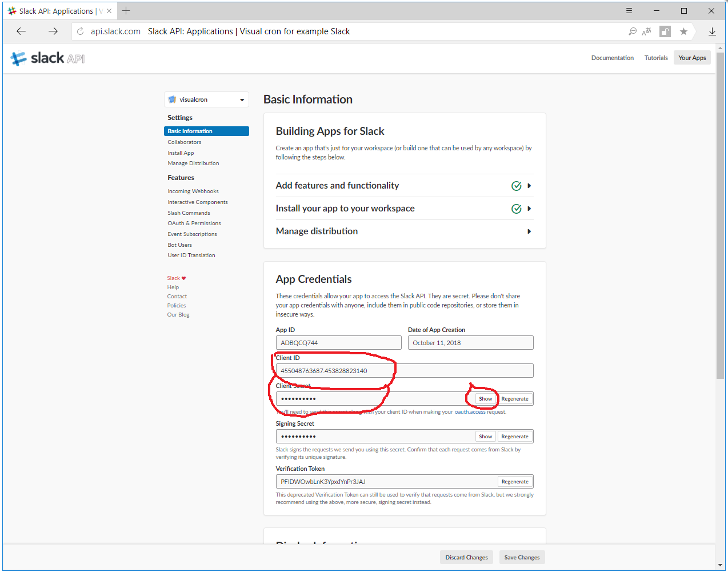Save changes to the Slack app
The height and width of the screenshot is (572, 728).
(x=521, y=557)
